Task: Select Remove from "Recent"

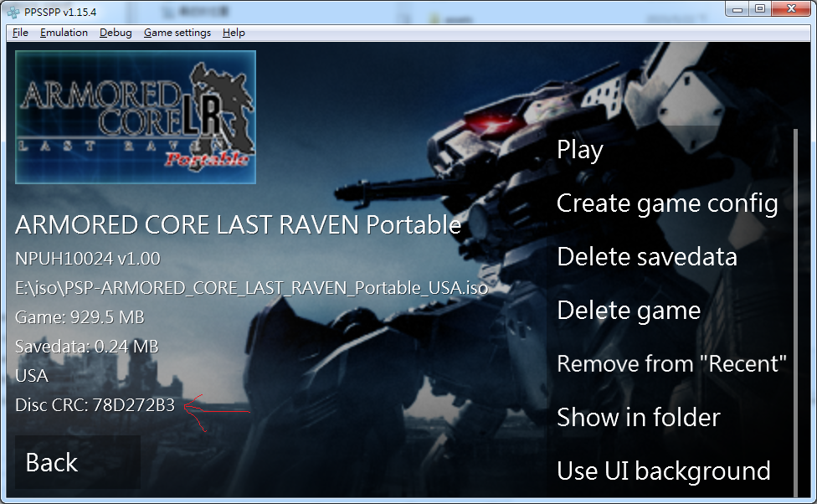Action: [671, 363]
